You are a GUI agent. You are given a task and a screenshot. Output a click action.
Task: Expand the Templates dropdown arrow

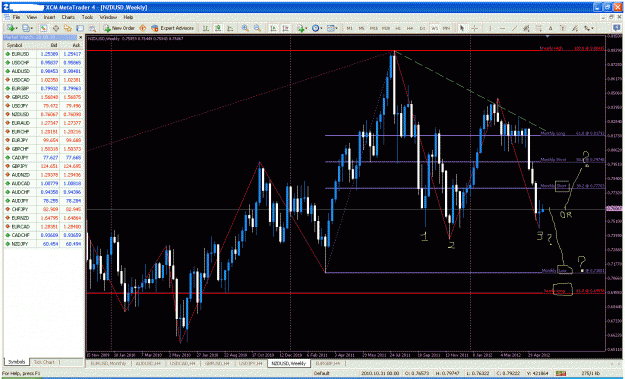coord(337,28)
